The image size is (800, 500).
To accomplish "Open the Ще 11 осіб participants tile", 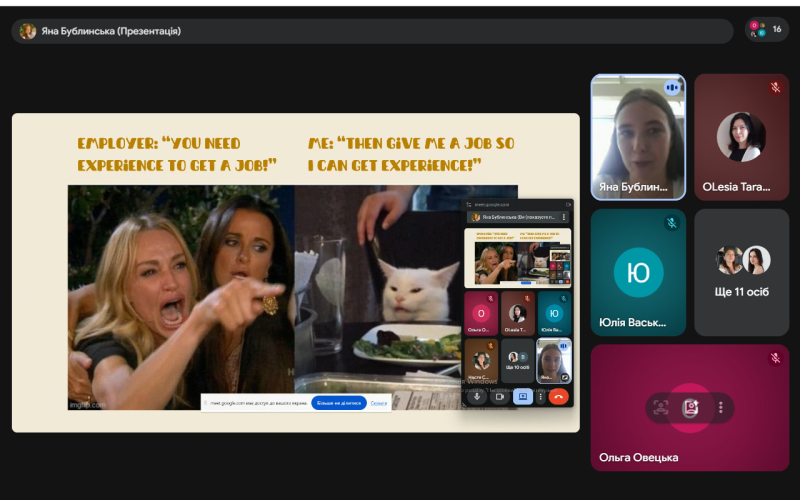I will click(x=741, y=272).
